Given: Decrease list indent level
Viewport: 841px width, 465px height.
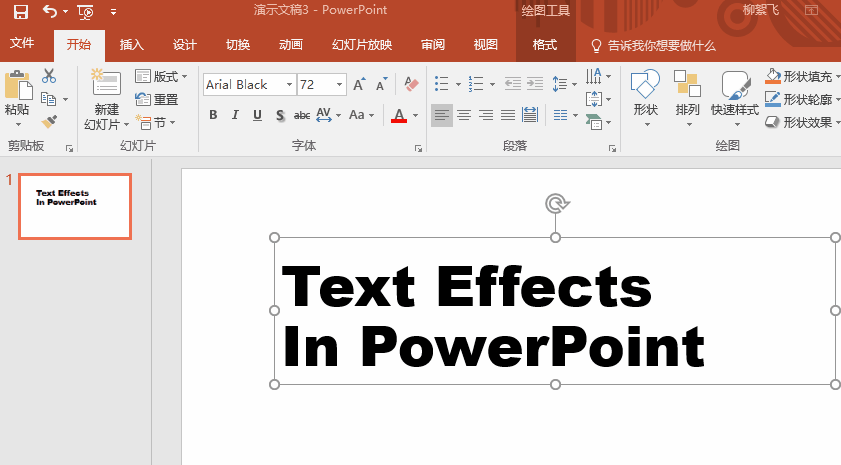Looking at the screenshot, I should click(x=513, y=84).
